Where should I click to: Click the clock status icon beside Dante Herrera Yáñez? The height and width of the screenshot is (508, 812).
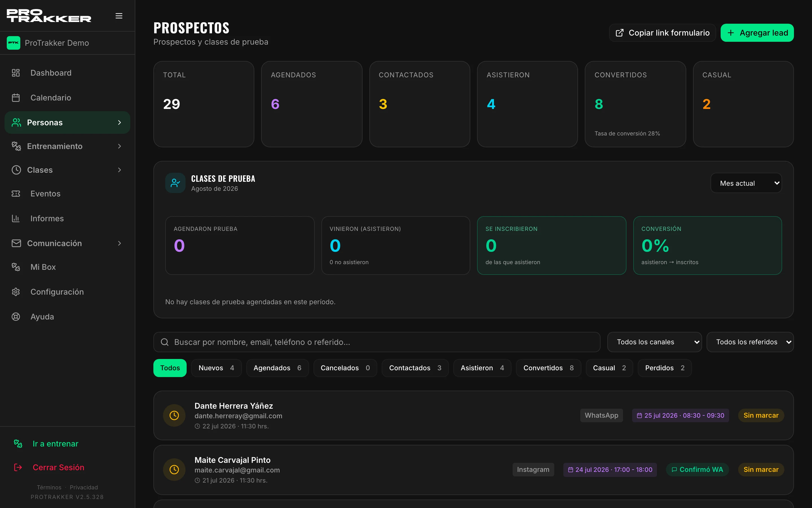click(174, 416)
